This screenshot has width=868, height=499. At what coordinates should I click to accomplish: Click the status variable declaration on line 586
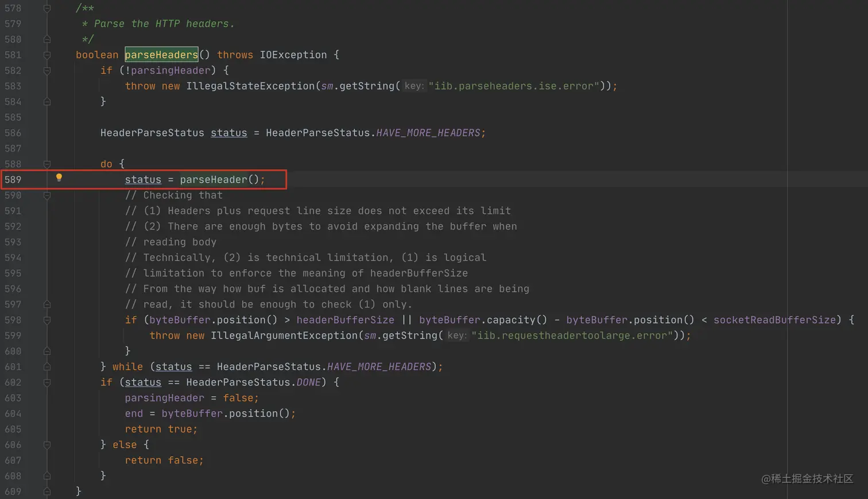click(x=228, y=133)
